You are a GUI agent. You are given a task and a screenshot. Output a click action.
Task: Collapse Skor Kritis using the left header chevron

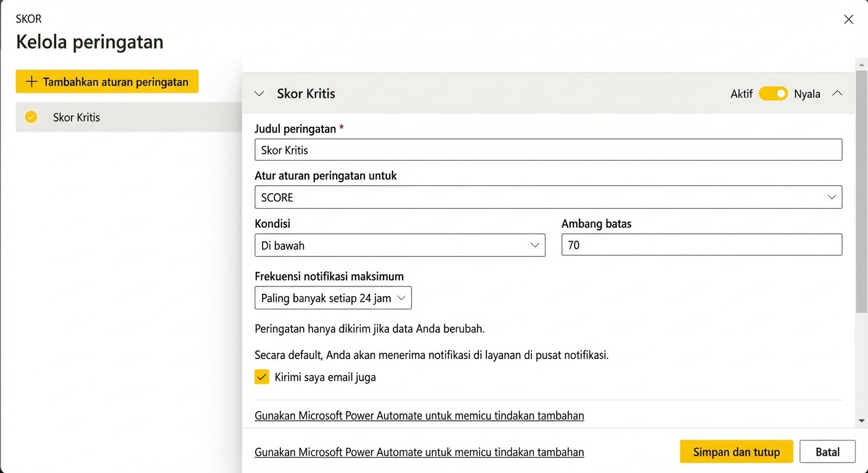coord(260,94)
